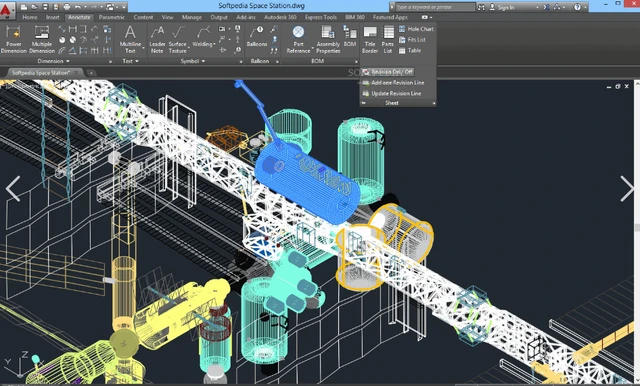Open Assembly Properties
The width and height of the screenshot is (640, 386).
point(328,39)
